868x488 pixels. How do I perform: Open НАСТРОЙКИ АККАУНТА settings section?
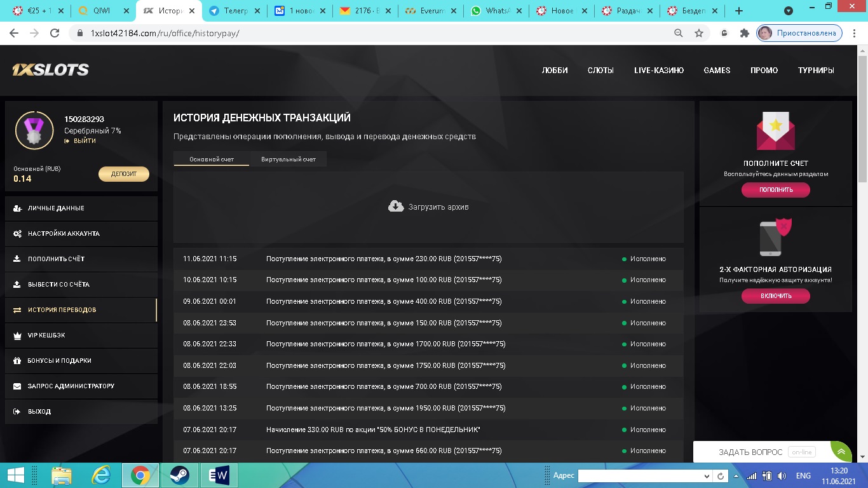[x=81, y=234]
